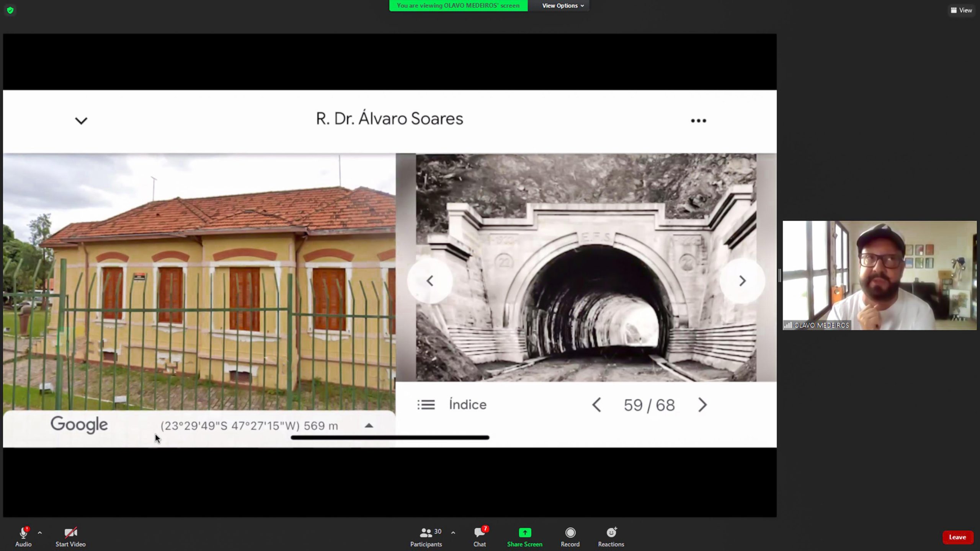Go to previous slide before 59 / 68
Viewport: 980px width, 551px height.
[x=596, y=405]
